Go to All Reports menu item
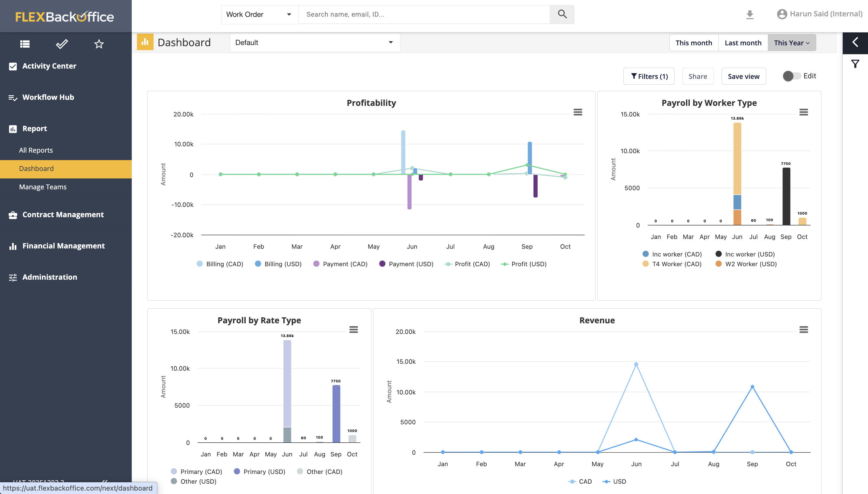Screen dimensions: 868x494 [36, 150]
